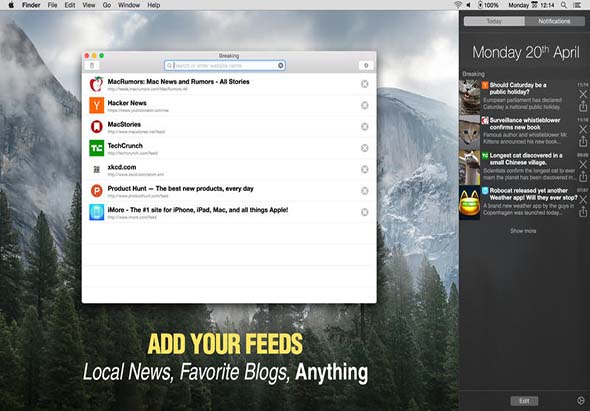Share the Longest cat story

pyautogui.click(x=583, y=176)
